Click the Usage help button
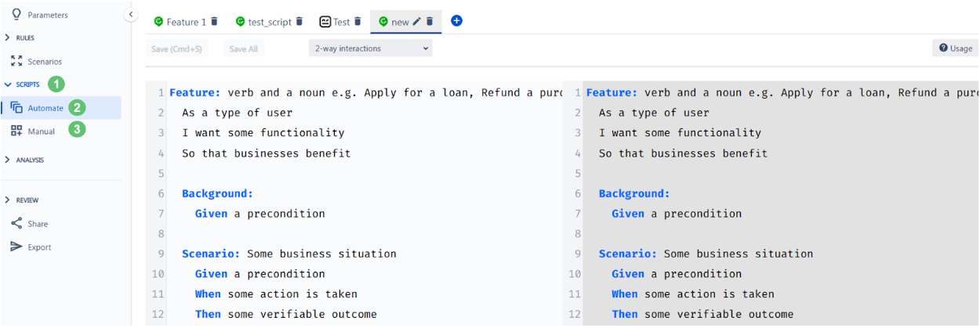The height and width of the screenshot is (328, 980). [955, 49]
